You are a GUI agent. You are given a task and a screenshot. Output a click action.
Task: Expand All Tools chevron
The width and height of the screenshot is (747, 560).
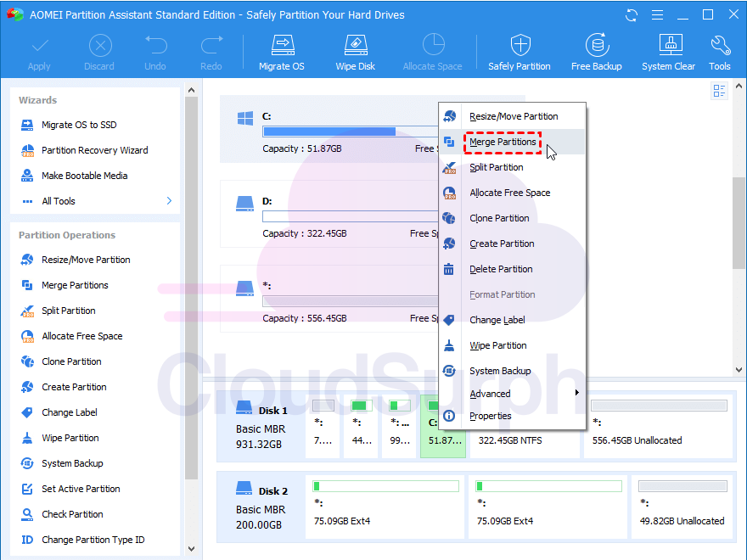(169, 201)
